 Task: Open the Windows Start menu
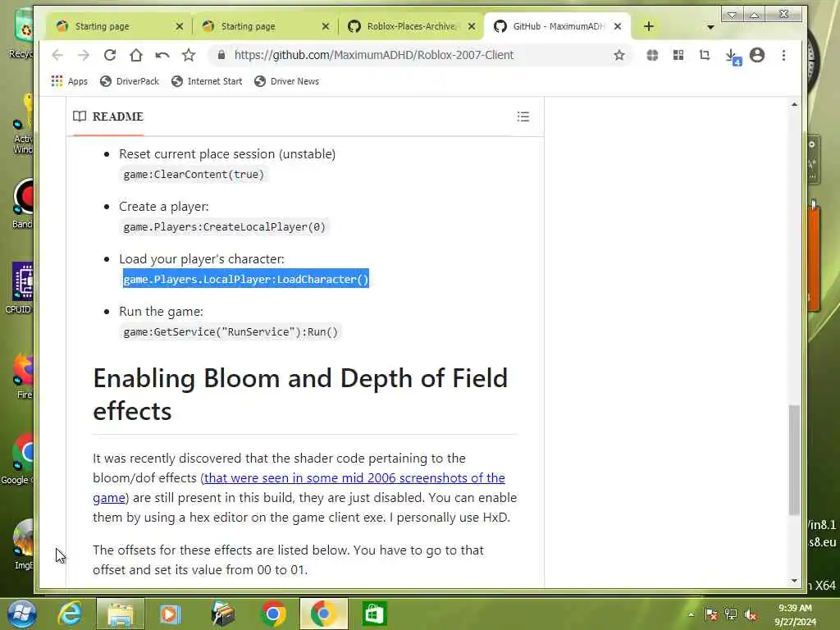pos(22,614)
